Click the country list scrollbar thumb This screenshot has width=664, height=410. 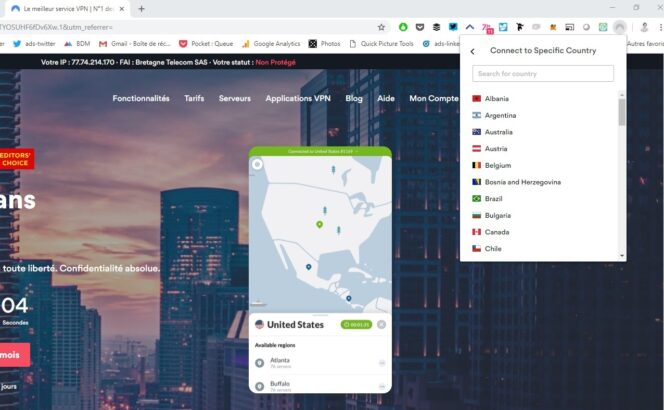pos(622,112)
